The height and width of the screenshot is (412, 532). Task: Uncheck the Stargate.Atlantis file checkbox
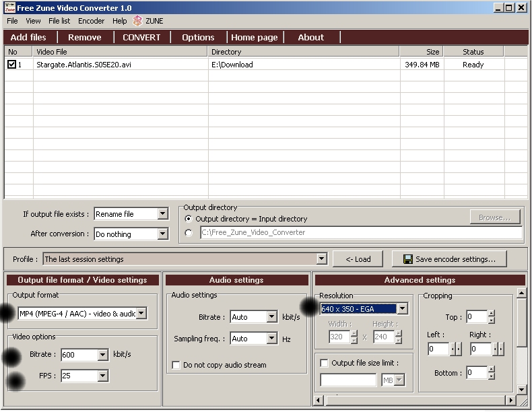(11, 65)
